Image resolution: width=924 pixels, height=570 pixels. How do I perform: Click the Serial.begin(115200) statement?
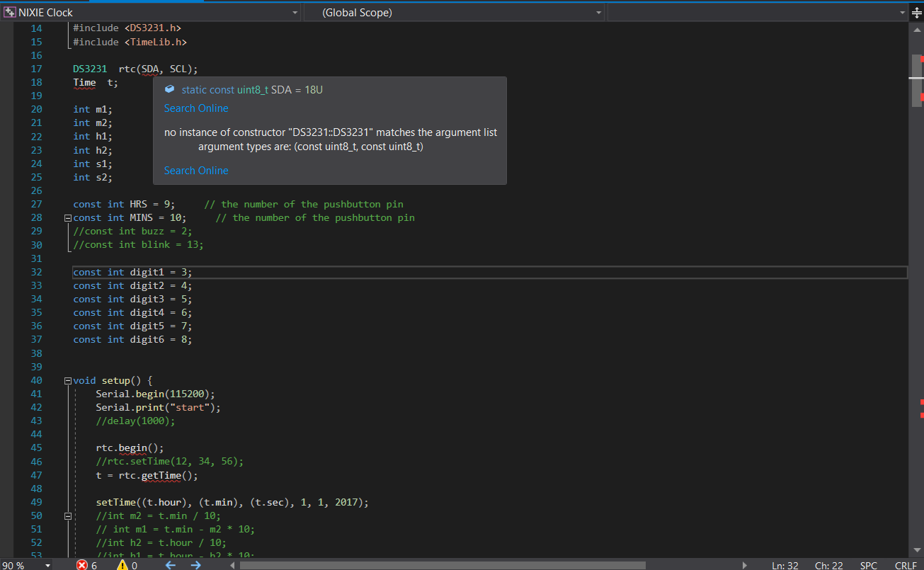click(x=156, y=394)
